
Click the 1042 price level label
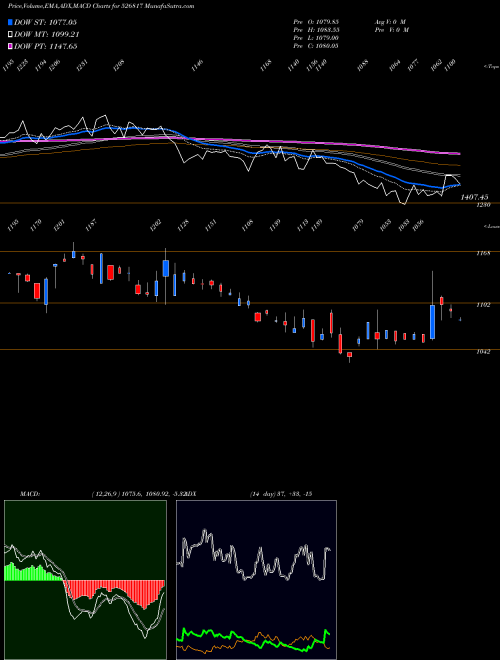484,351
